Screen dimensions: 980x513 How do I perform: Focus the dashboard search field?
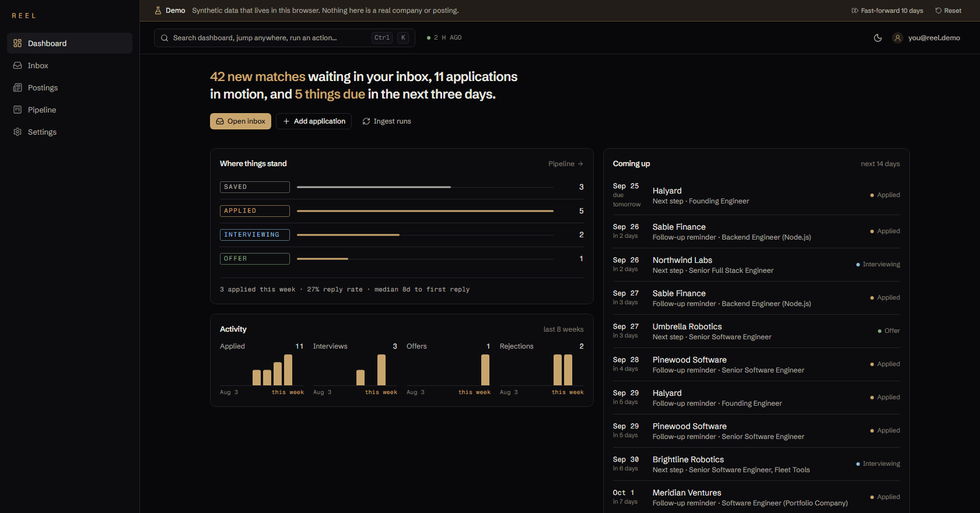coord(285,38)
